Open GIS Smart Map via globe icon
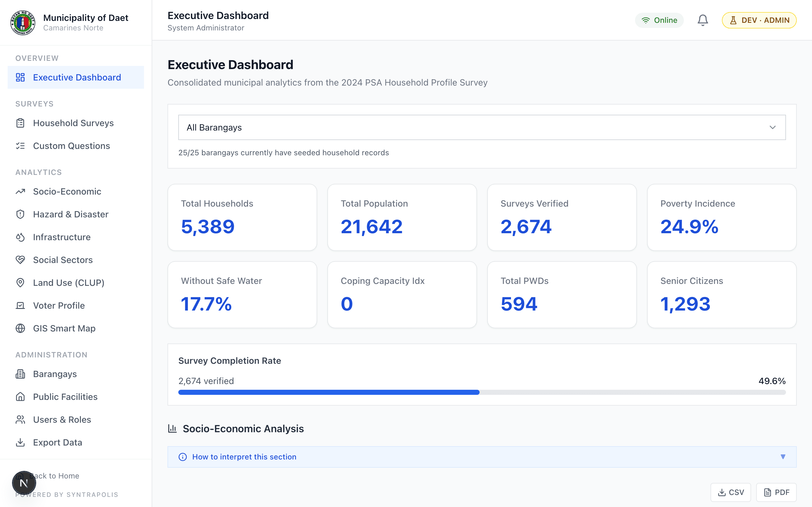812x507 pixels. [x=20, y=328]
